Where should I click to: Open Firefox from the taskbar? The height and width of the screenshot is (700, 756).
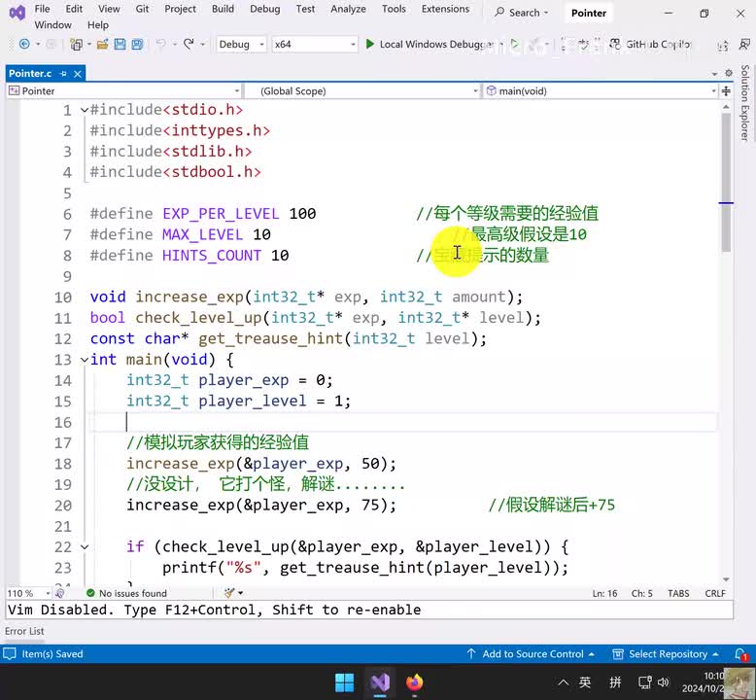(x=414, y=682)
